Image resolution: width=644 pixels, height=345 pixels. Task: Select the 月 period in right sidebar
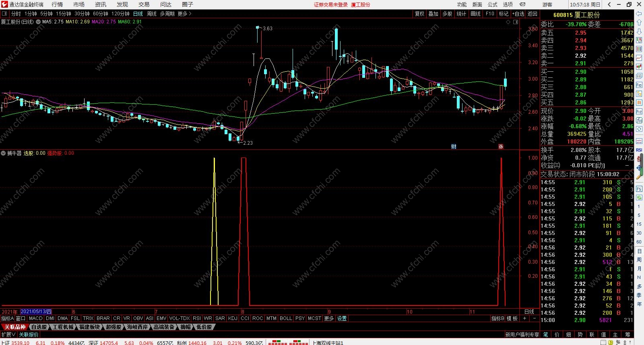click(x=639, y=268)
